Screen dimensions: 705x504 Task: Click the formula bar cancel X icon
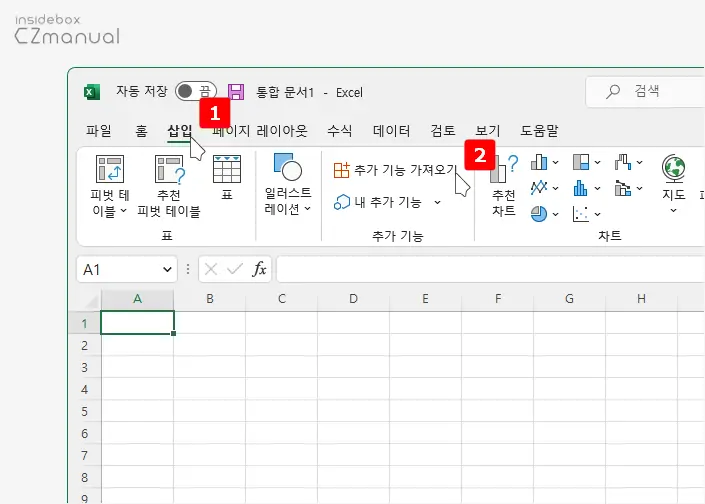coord(211,269)
